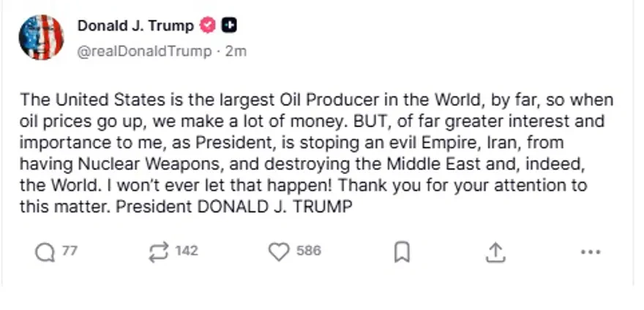Click the share upload arrow icon
Image resolution: width=644 pixels, height=310 pixels.
click(495, 252)
